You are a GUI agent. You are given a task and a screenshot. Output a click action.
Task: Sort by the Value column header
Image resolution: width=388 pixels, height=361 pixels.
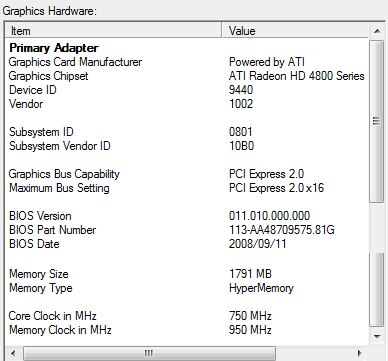click(x=295, y=31)
